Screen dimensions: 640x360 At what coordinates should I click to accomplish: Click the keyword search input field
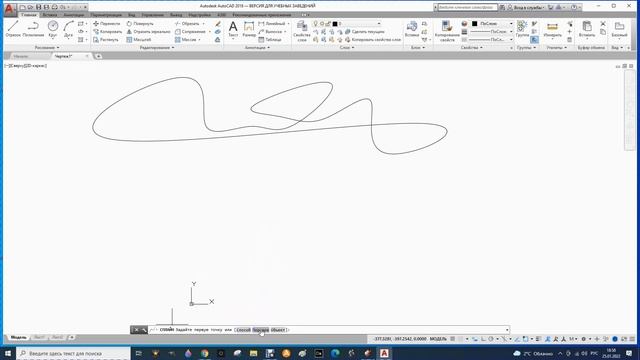pos(467,7)
